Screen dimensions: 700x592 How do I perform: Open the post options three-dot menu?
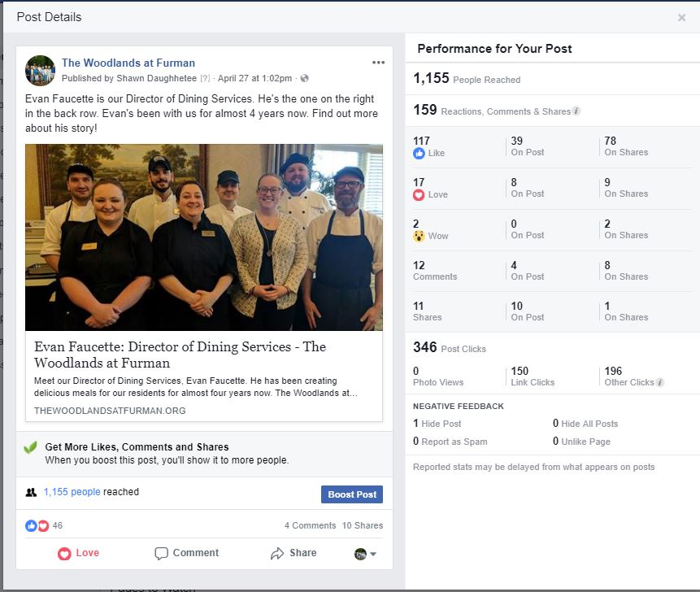pyautogui.click(x=378, y=63)
